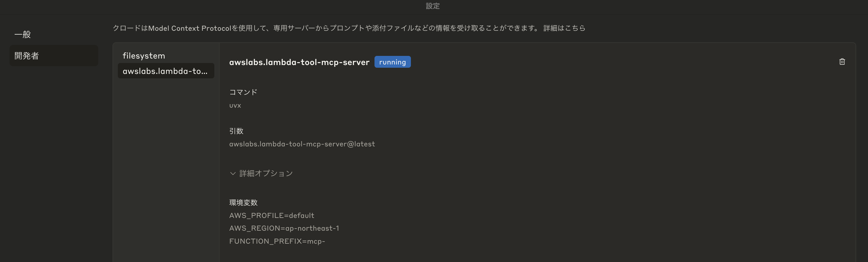Select awslabs.lambda-to... server in list

point(166,71)
